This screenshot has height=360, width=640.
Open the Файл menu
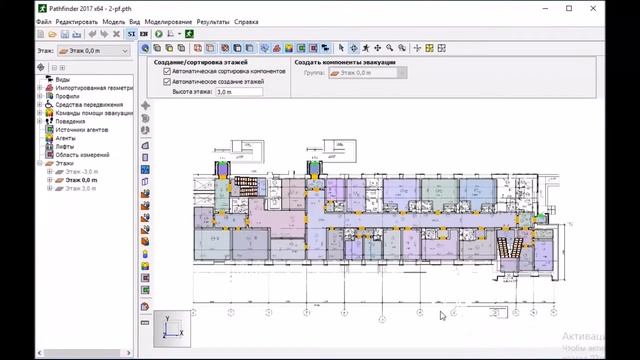[44, 22]
